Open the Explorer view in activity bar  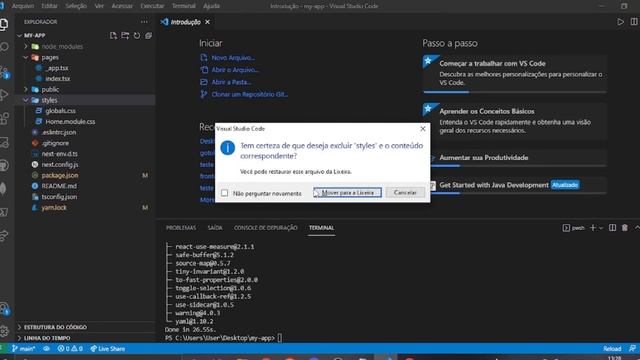[4, 24]
